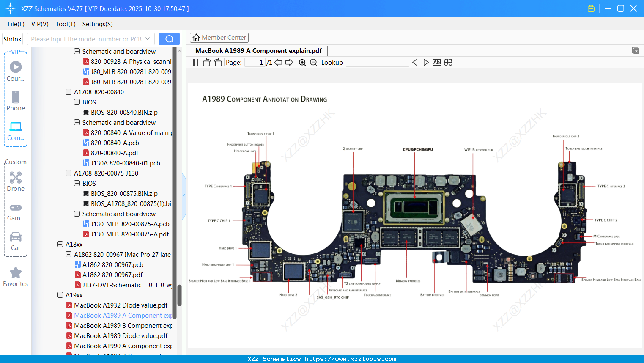Click the Shrink button
The width and height of the screenshot is (644, 363).
tap(13, 39)
